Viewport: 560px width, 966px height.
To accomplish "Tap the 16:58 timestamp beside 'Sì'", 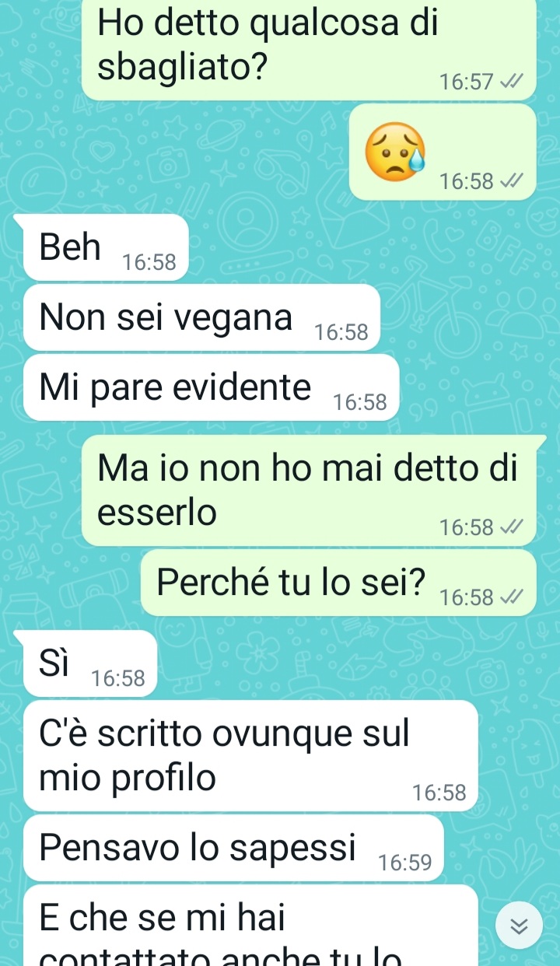I will tap(118, 678).
